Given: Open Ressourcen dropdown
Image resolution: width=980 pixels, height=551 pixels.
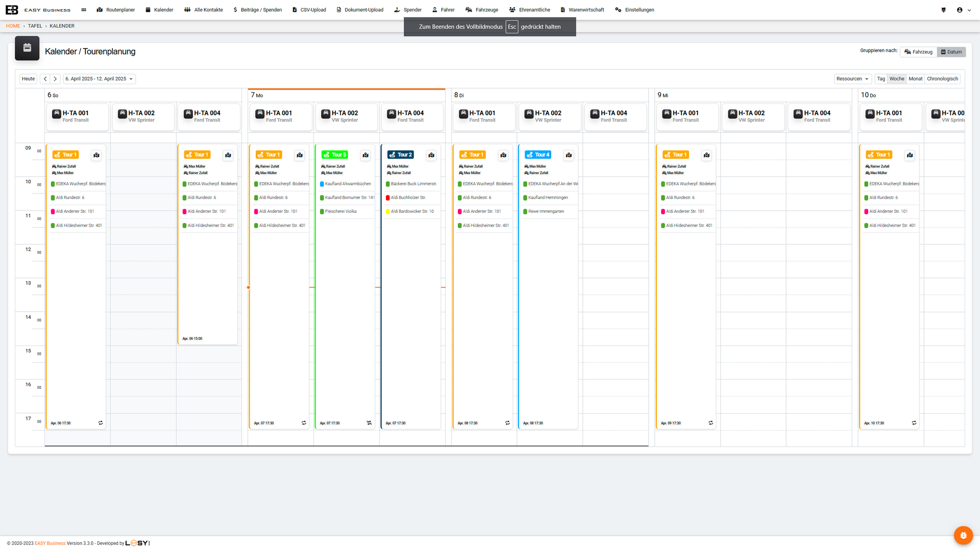Looking at the screenshot, I should pos(852,79).
